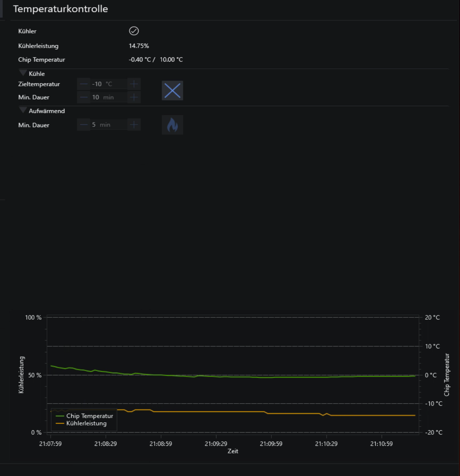This screenshot has height=476, width=460.
Task: Increase Zieltemperatur with the plus stepper
Action: point(134,84)
